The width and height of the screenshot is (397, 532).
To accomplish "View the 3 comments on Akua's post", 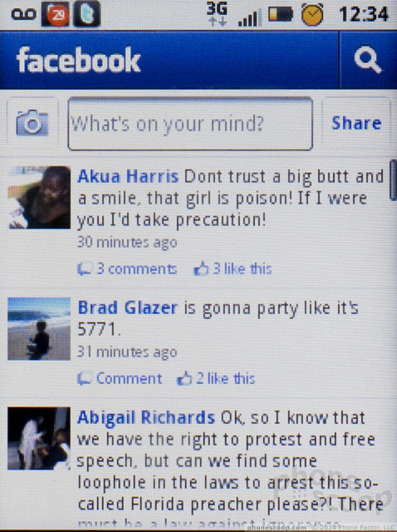I will pyautogui.click(x=127, y=269).
